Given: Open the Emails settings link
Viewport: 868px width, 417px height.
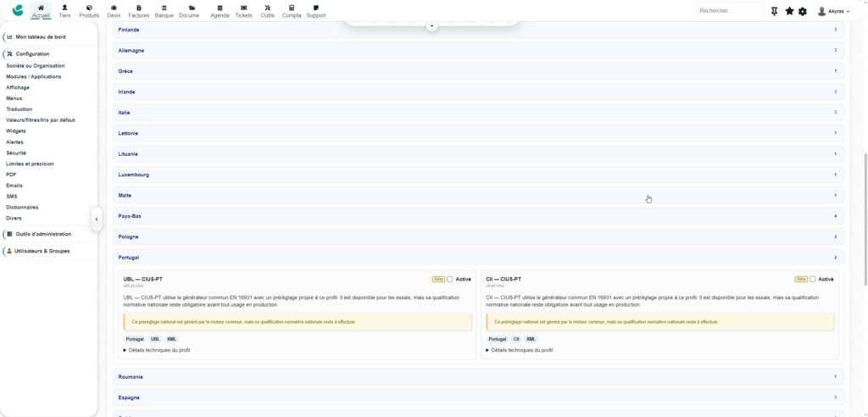Looking at the screenshot, I should 14,186.
